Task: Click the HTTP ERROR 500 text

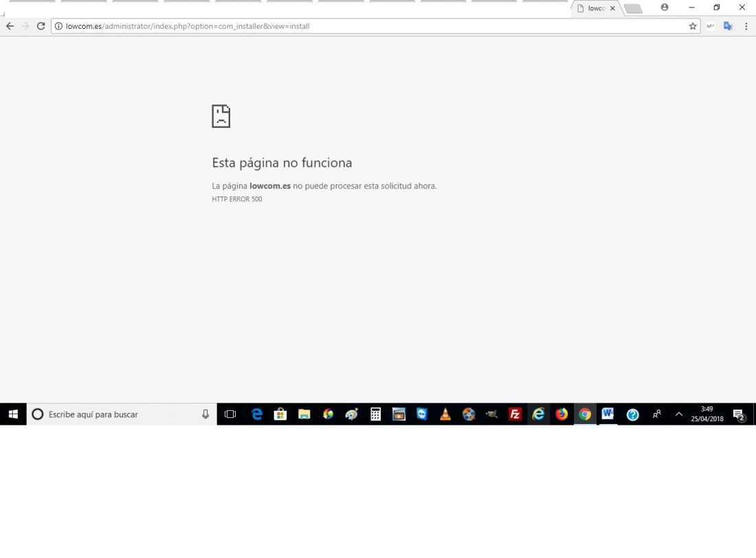Action: [236, 199]
